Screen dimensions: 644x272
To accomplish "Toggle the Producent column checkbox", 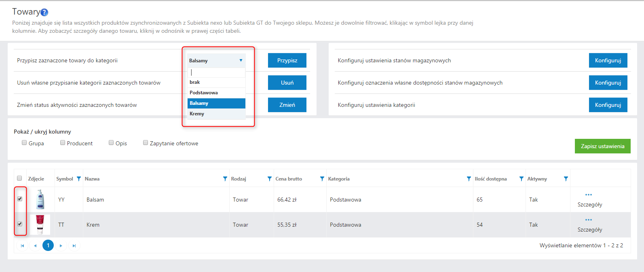I will point(63,143).
